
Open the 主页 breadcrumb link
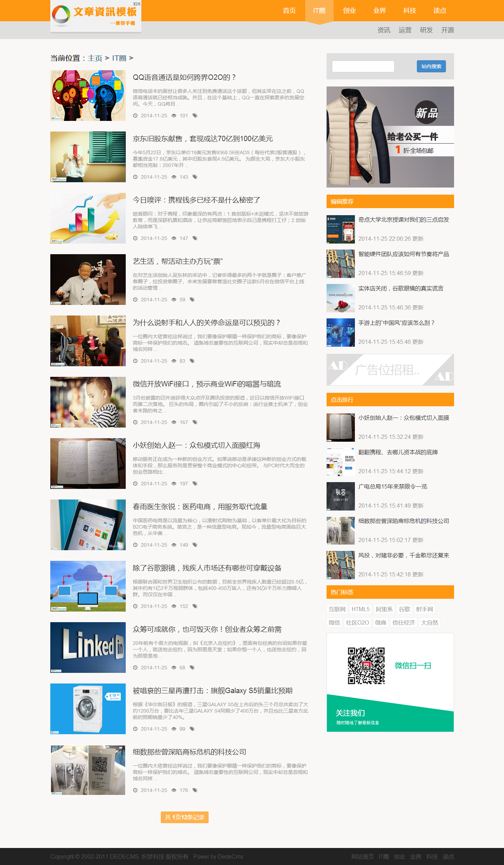pyautogui.click(x=95, y=58)
